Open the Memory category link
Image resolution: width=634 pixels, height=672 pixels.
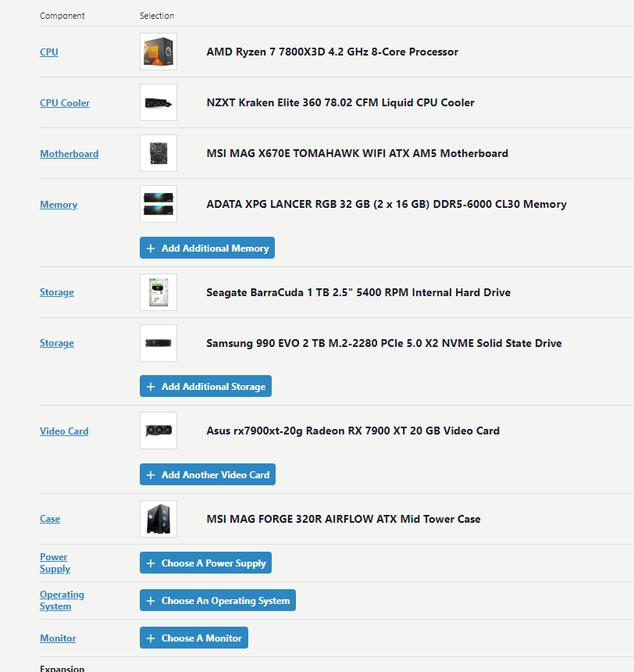(59, 205)
